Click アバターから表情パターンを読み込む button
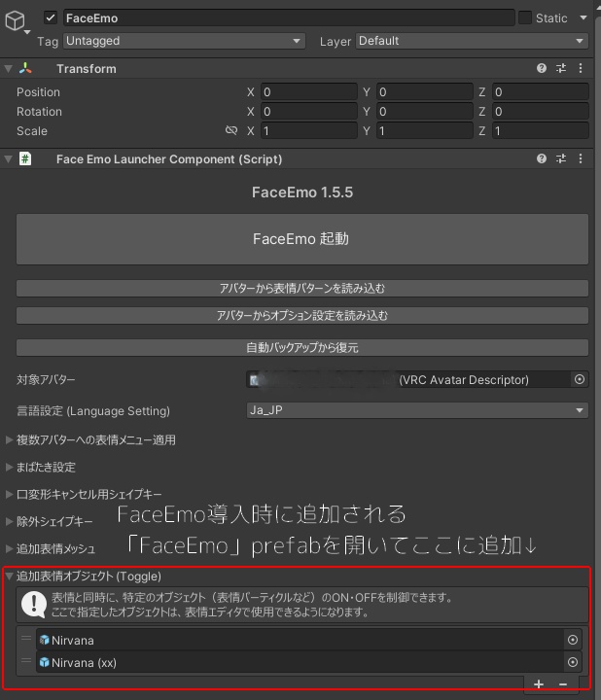Image resolution: width=601 pixels, height=700 pixels. (302, 289)
